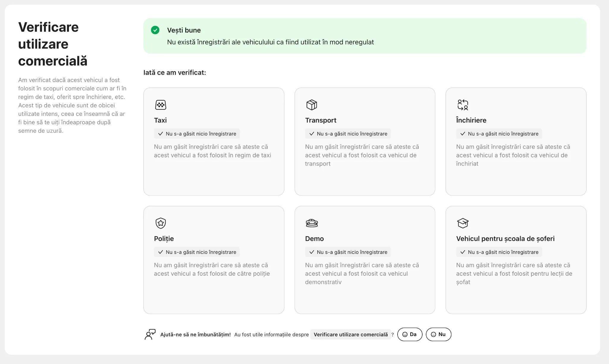
Task: Click the driving school graduation cap icon
Action: tap(463, 223)
